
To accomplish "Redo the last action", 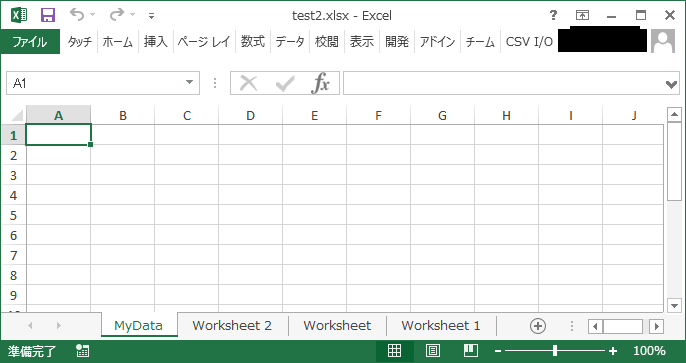I will coord(116,15).
